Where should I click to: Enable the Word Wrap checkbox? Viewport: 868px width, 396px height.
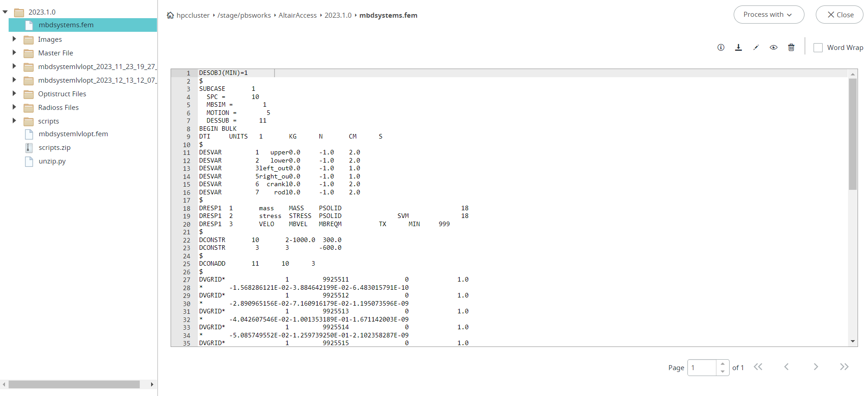tap(818, 48)
